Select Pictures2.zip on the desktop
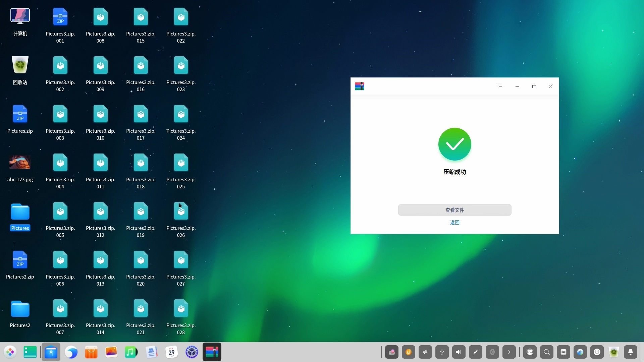The height and width of the screenshot is (362, 644). [x=20, y=265]
